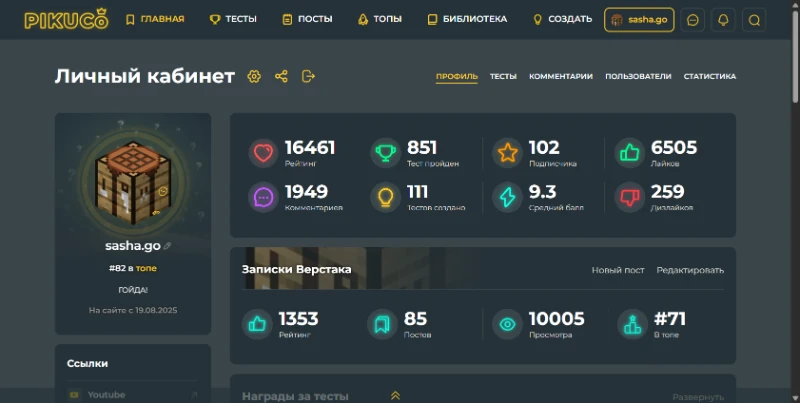This screenshot has height=403, width=800.
Task: Open profile settings gear icon
Action: click(254, 77)
